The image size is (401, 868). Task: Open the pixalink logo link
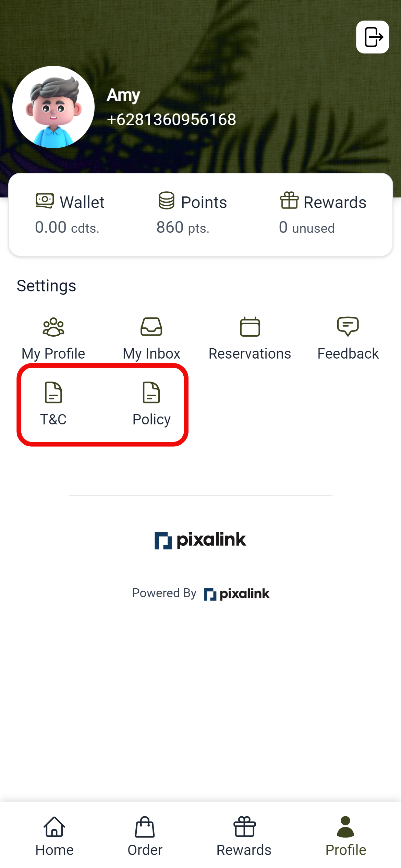click(x=200, y=539)
